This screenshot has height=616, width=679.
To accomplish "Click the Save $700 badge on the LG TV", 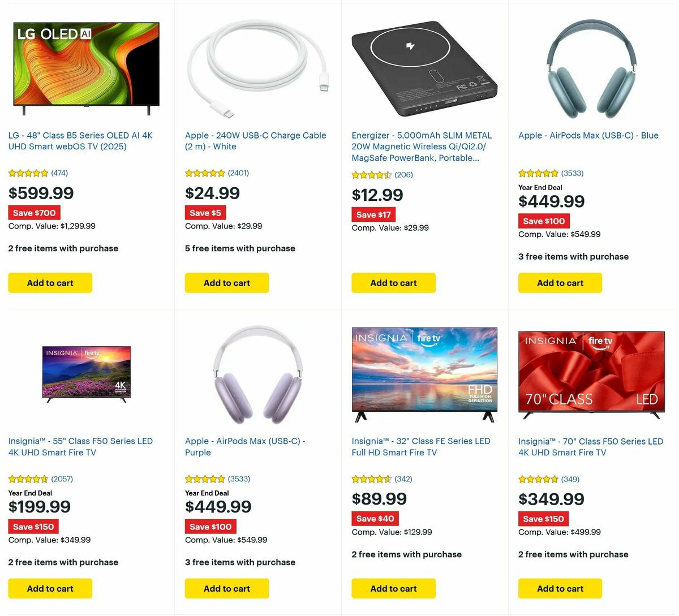I will point(34,213).
